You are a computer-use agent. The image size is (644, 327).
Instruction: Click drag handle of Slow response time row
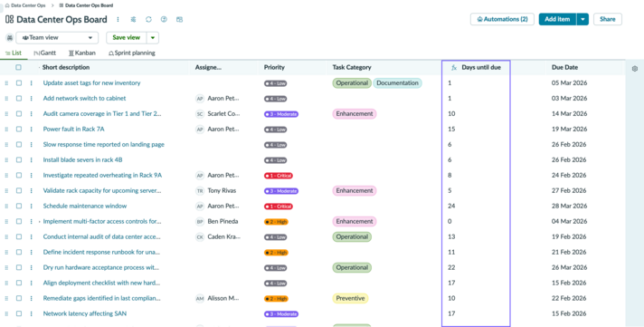(6, 145)
